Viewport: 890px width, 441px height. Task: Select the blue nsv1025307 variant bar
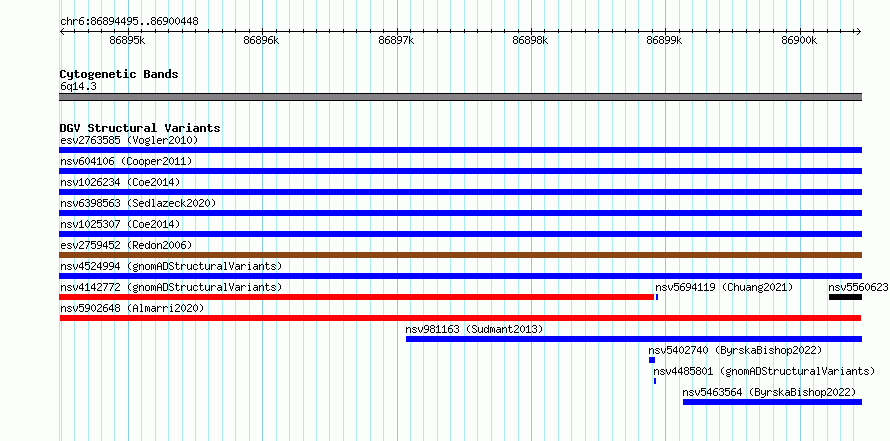pos(460,234)
